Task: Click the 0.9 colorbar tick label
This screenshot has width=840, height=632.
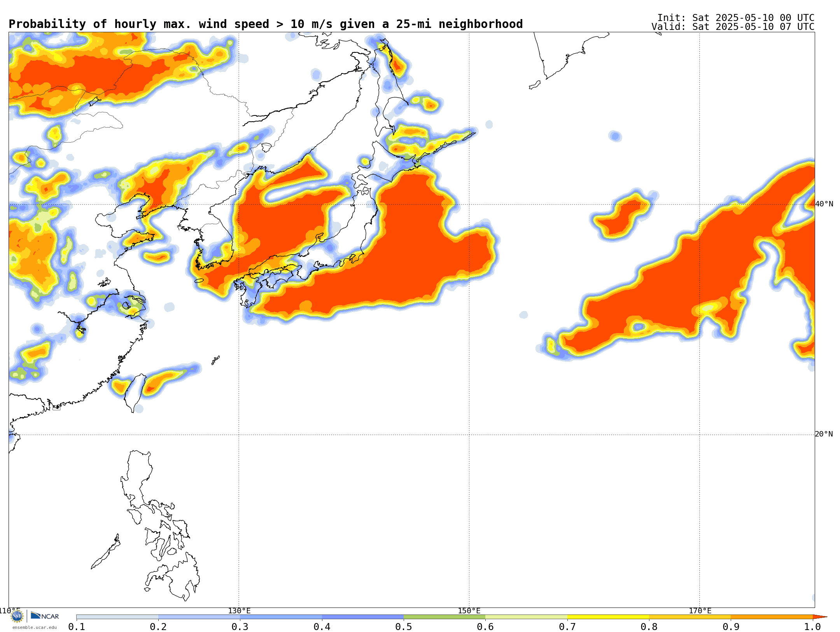Action: click(731, 627)
